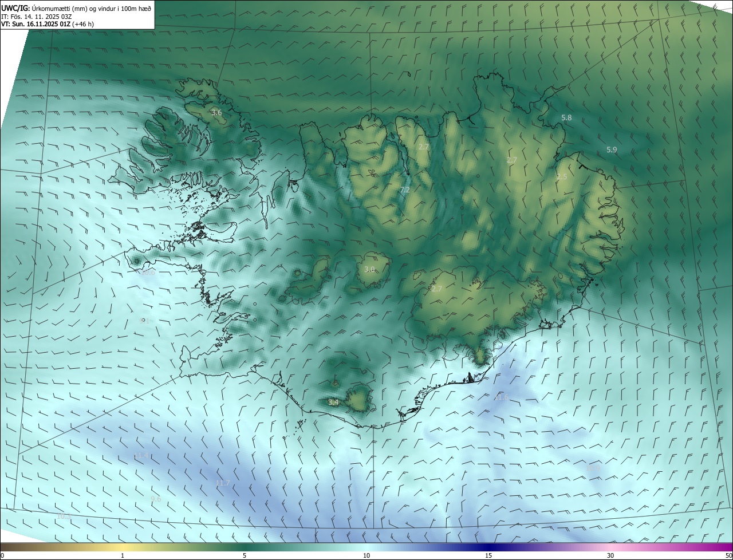Click the 30 label on the color scale

610,555
